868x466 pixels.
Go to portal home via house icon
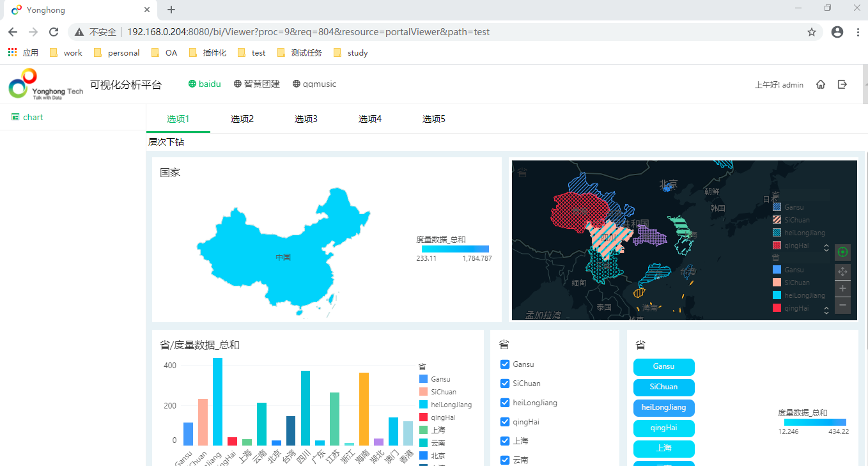(x=821, y=84)
